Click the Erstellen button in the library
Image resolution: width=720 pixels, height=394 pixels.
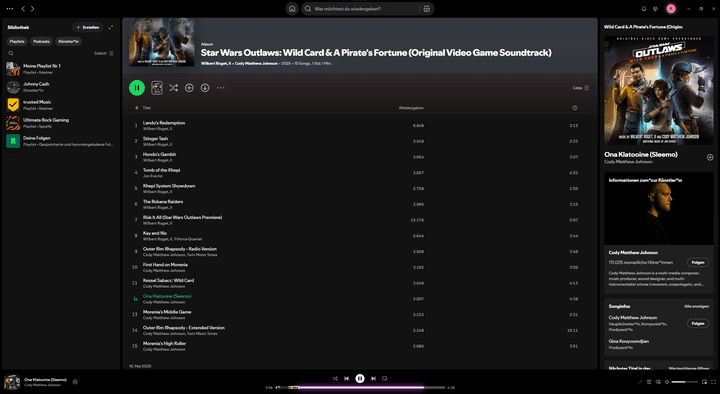[x=88, y=28]
